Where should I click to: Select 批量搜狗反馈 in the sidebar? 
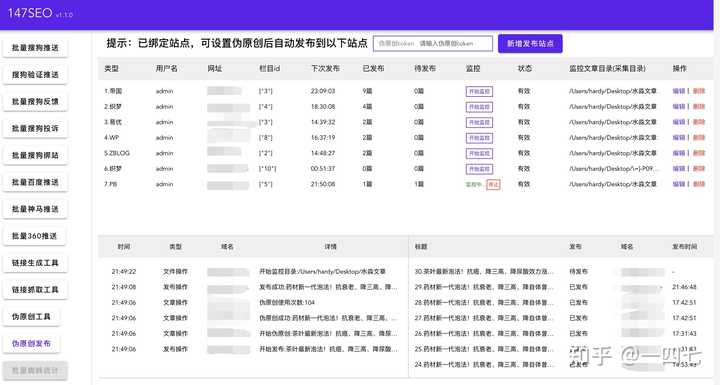click(x=35, y=102)
